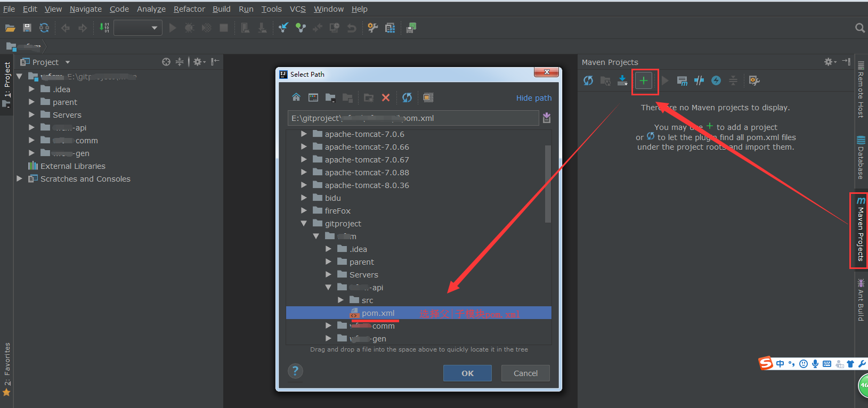868x408 pixels.
Task: Click the Refresh icon in Select Path dialog
Action: [407, 97]
